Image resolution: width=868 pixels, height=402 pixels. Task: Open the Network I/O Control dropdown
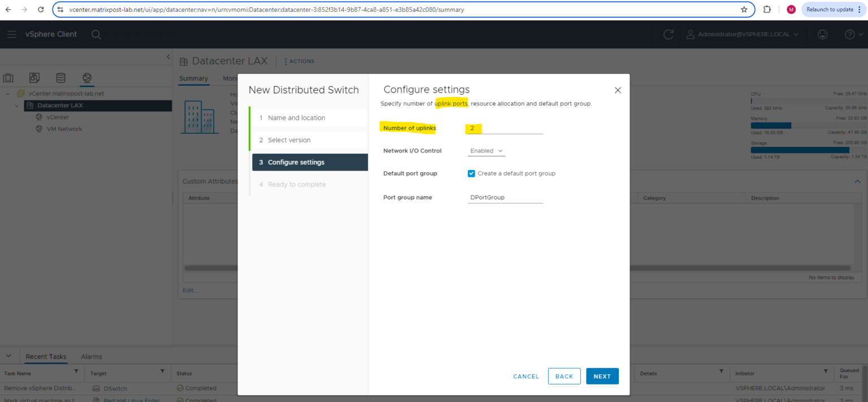click(487, 151)
